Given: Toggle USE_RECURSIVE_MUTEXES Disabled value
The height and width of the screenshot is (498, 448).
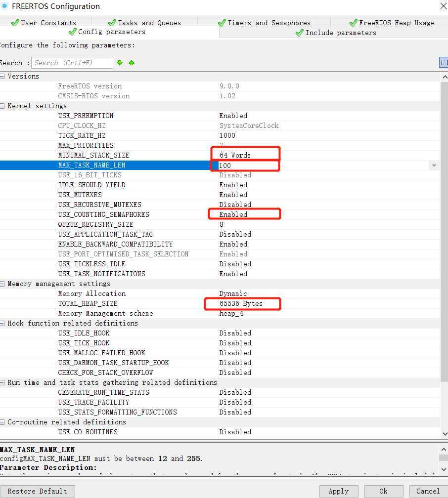Looking at the screenshot, I should pos(235,205).
